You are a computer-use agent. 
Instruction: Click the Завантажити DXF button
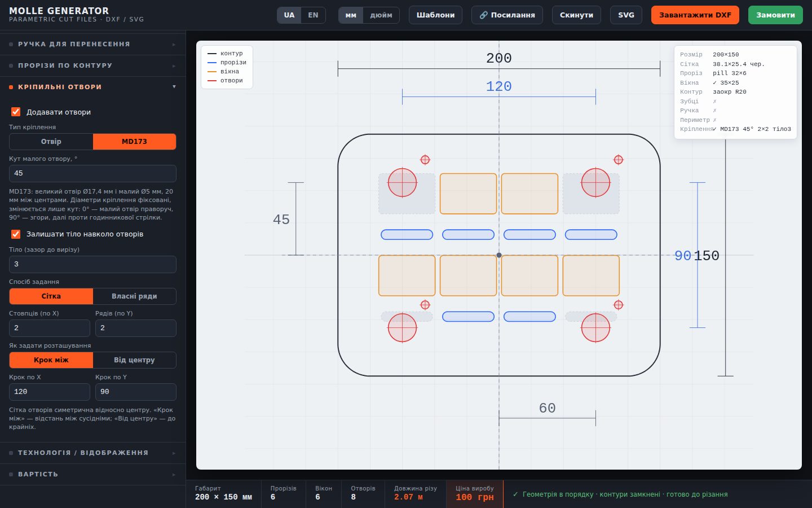(x=695, y=15)
